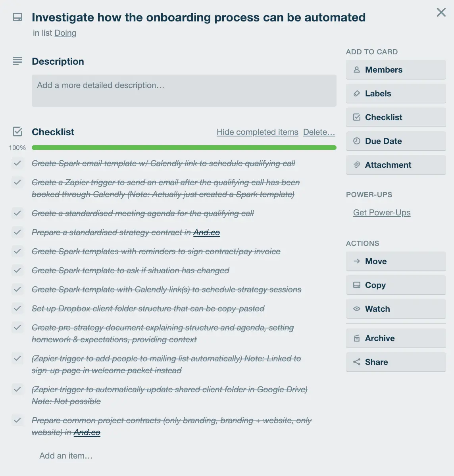Open the Get Power-Ups link

point(381,213)
